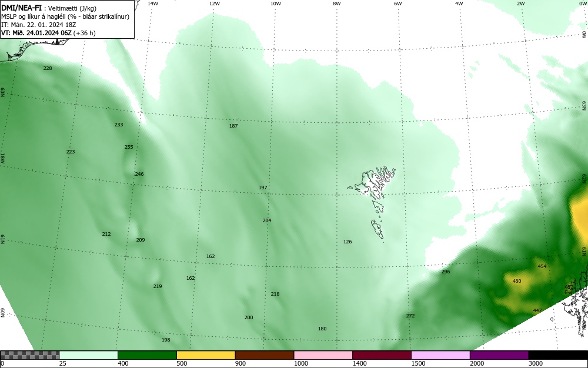588x368 pixels.
Task: Click the map value 209
Action: point(141,240)
